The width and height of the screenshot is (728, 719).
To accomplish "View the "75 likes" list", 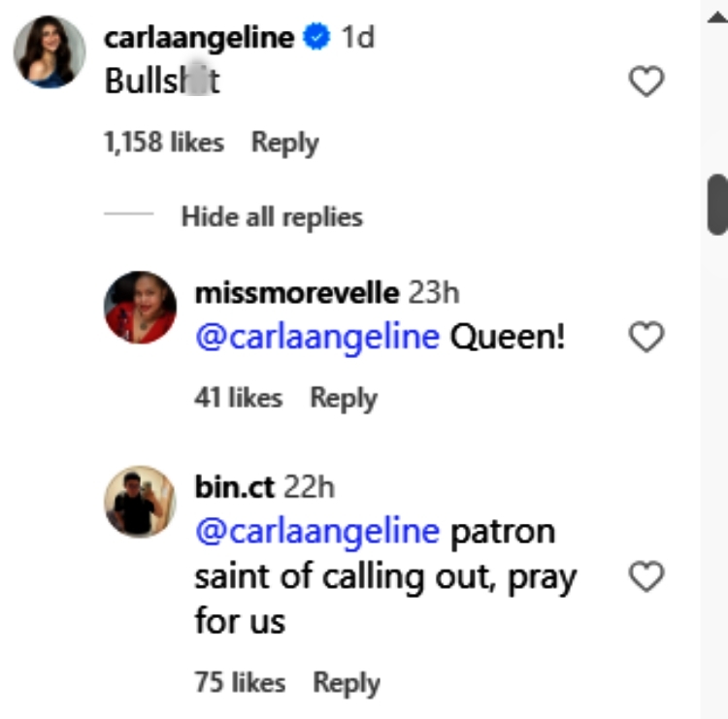I will pyautogui.click(x=240, y=682).
